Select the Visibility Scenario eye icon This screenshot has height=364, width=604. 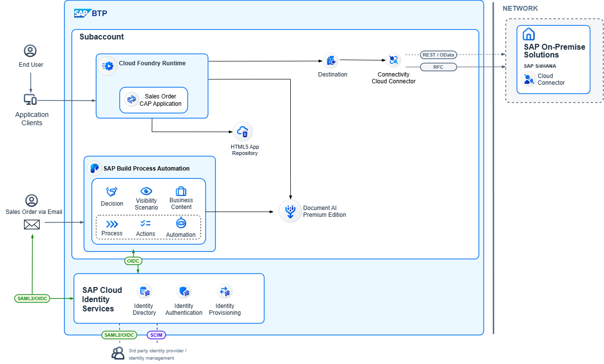(146, 191)
